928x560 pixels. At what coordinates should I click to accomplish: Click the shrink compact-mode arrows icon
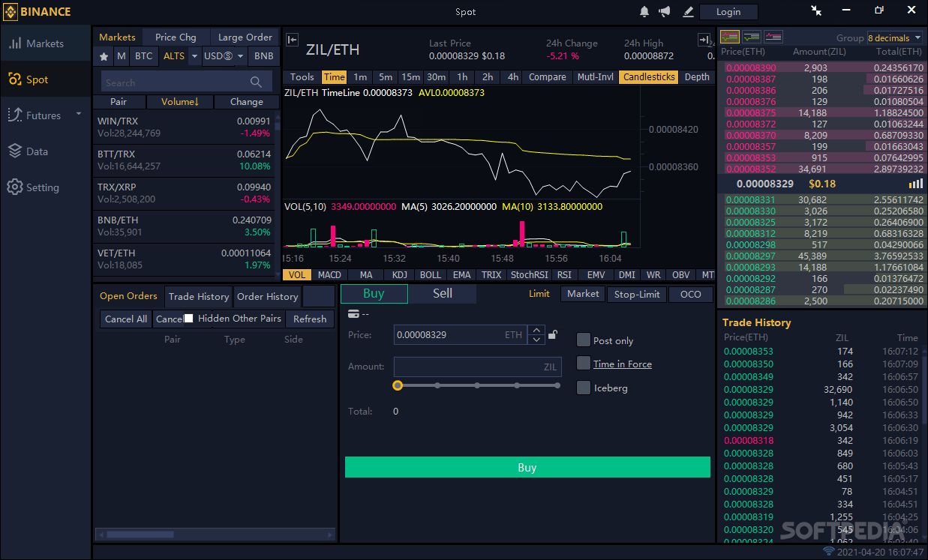click(816, 10)
